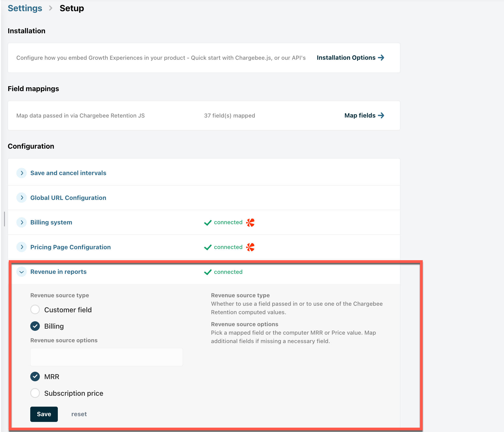Image resolution: width=504 pixels, height=432 pixels.
Task: Open Save and cancel intervals section title
Action: (x=68, y=173)
